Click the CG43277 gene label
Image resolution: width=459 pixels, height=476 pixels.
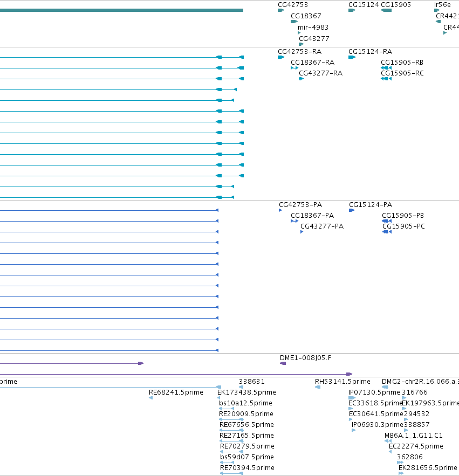coord(314,39)
